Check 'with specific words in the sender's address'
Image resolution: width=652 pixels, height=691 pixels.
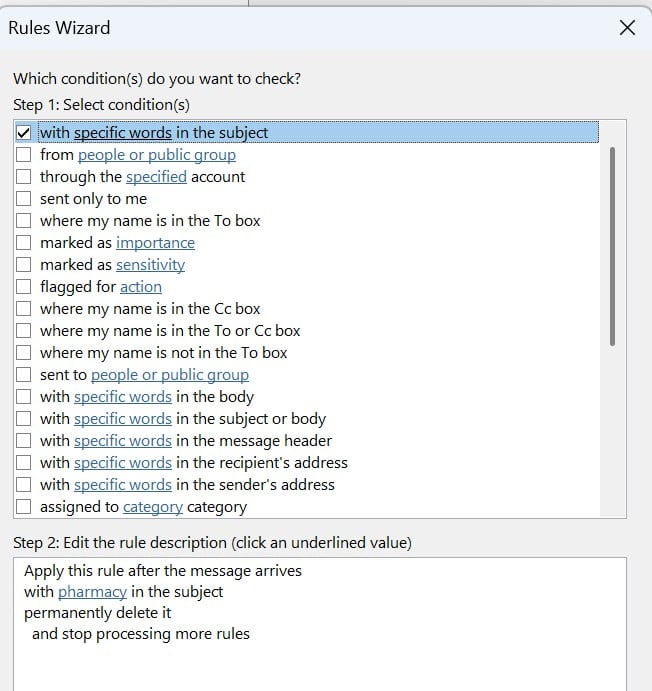[x=24, y=485]
